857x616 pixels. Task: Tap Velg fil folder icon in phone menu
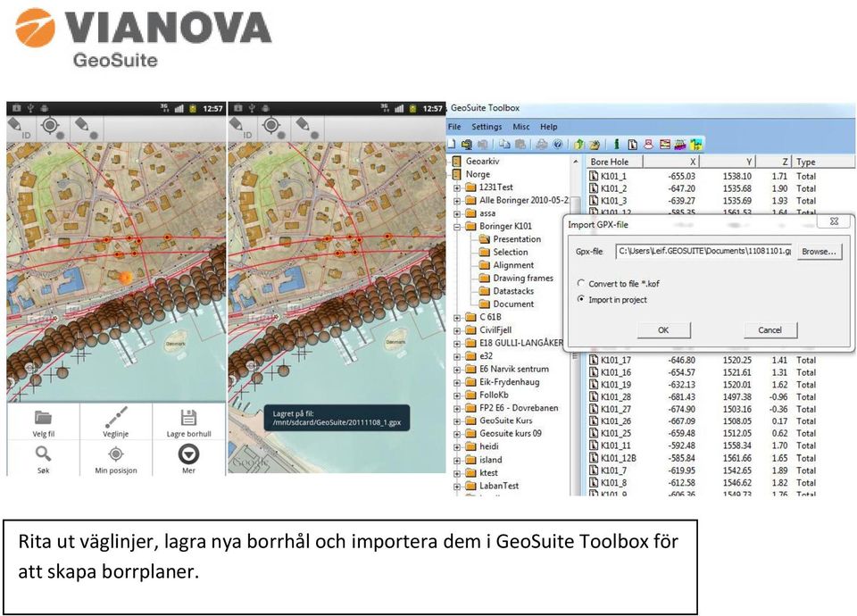[43, 418]
